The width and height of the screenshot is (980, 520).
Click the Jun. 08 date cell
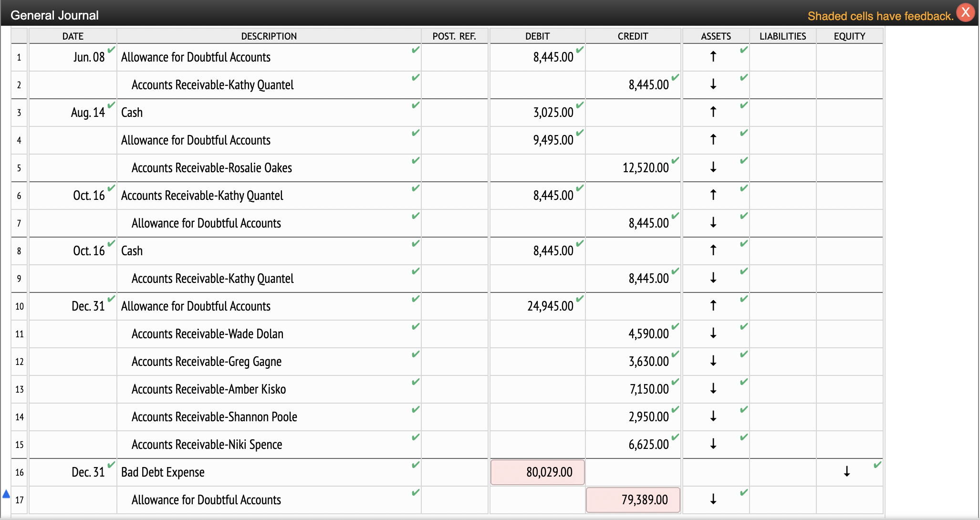(x=73, y=57)
